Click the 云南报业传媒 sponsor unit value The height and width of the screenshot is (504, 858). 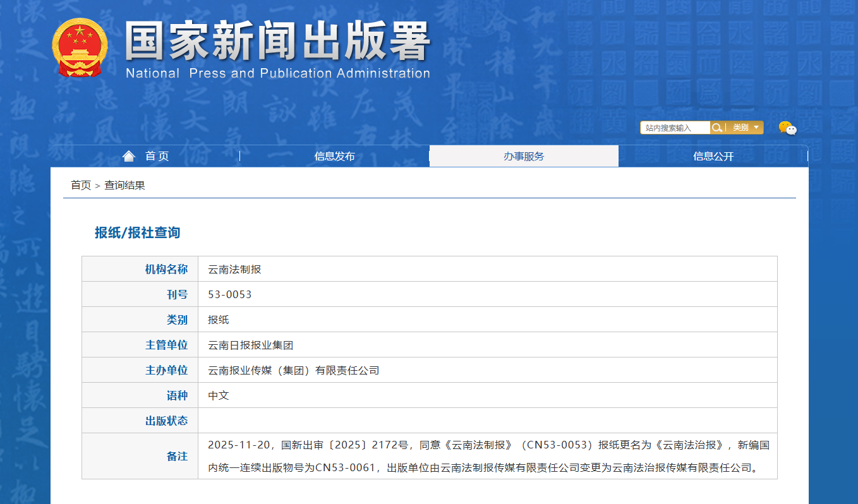pos(293,370)
